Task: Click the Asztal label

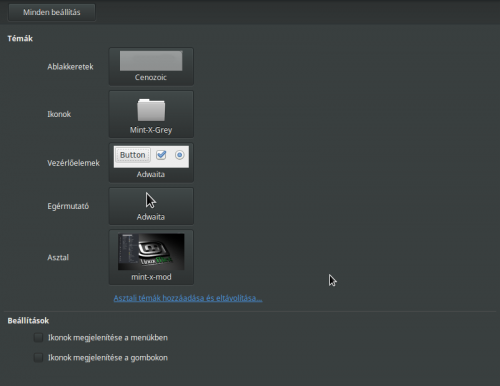Action: click(x=58, y=257)
